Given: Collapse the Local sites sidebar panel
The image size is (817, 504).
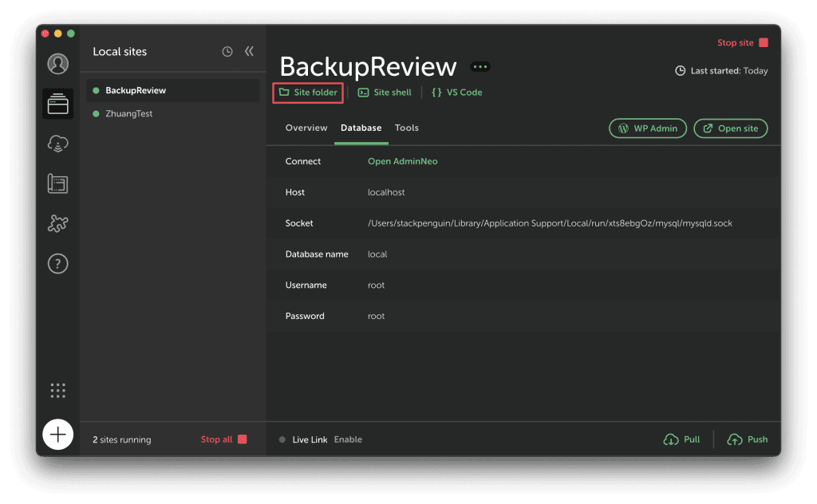Looking at the screenshot, I should click(x=249, y=52).
